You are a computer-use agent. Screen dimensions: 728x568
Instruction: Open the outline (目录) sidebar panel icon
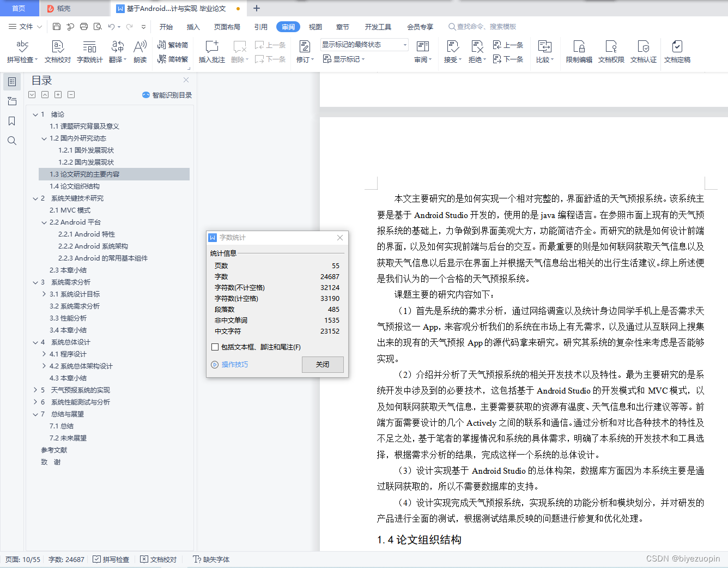coord(12,82)
